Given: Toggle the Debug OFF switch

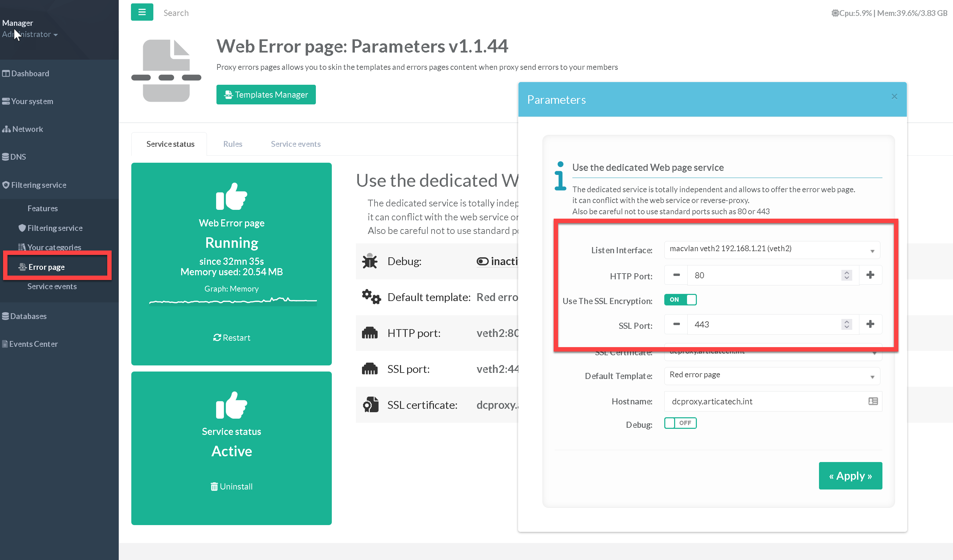Looking at the screenshot, I should click(x=680, y=423).
